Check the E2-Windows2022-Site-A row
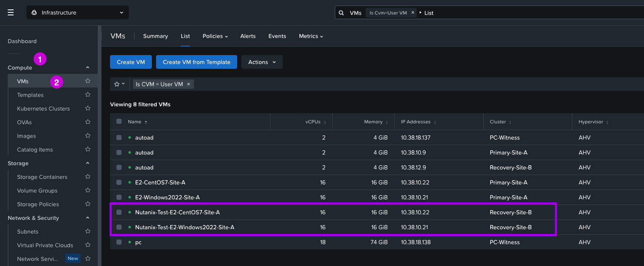Image resolution: width=644 pixels, height=266 pixels. pos(119,197)
